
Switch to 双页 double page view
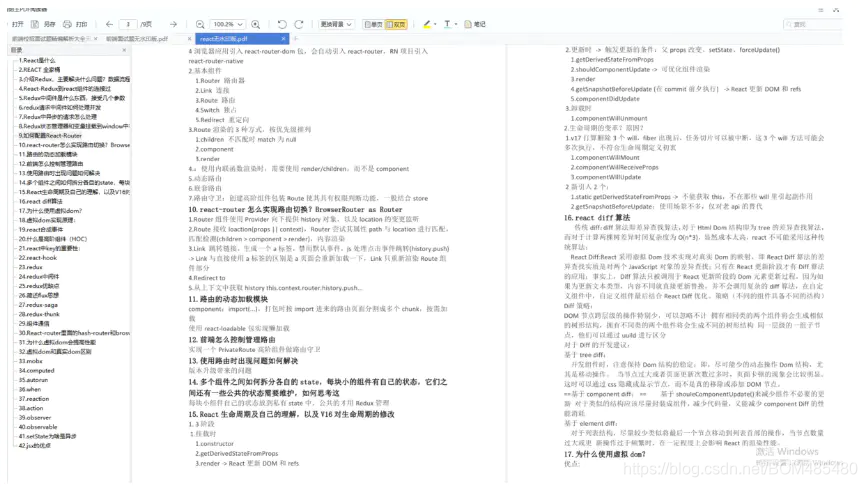[396, 24]
